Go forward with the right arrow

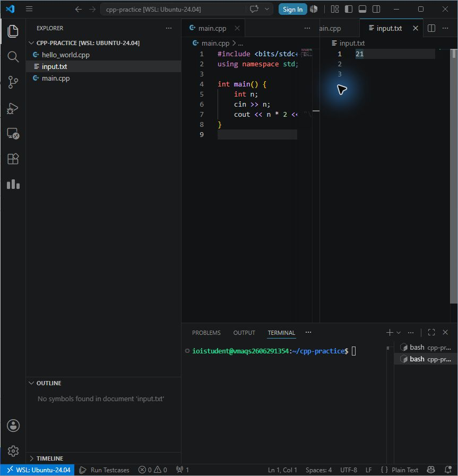tap(92, 10)
